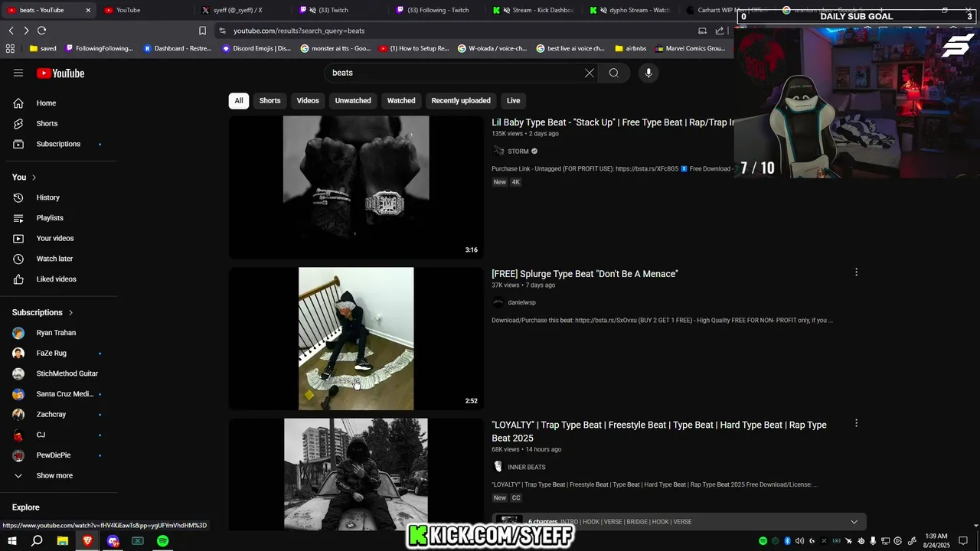Filter results by Shorts chip

pos(269,100)
